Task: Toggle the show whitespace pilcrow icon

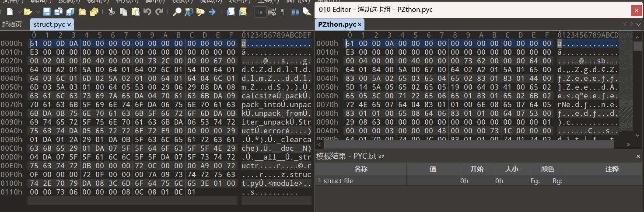Action: click(283, 12)
